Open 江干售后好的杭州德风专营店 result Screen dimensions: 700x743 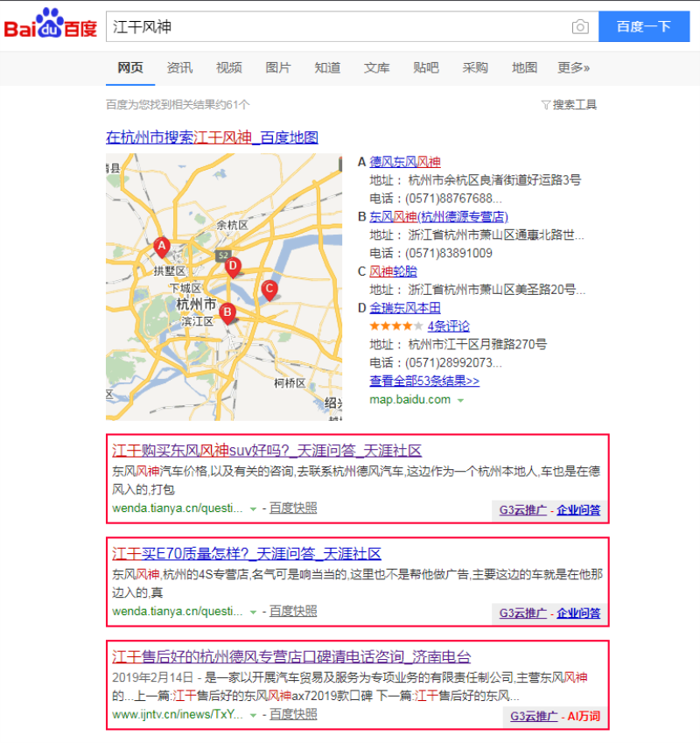[291, 656]
